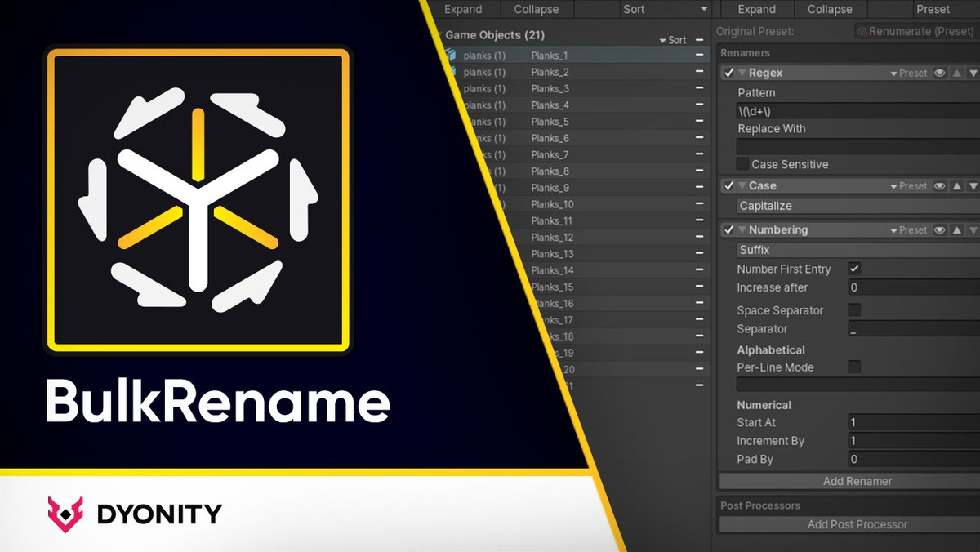Enable the Case Sensitive checkbox
The image size is (980, 552).
[x=744, y=164]
